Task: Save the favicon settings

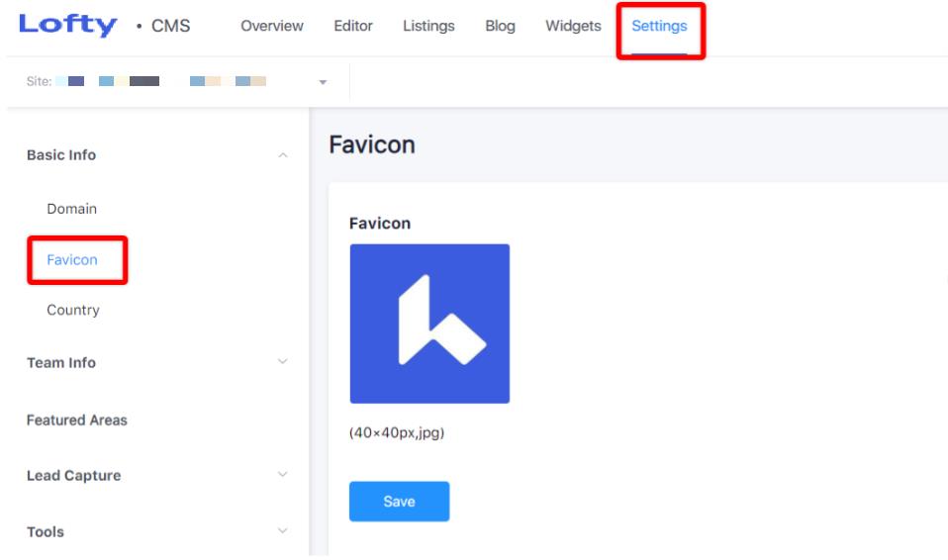Action: click(x=399, y=502)
